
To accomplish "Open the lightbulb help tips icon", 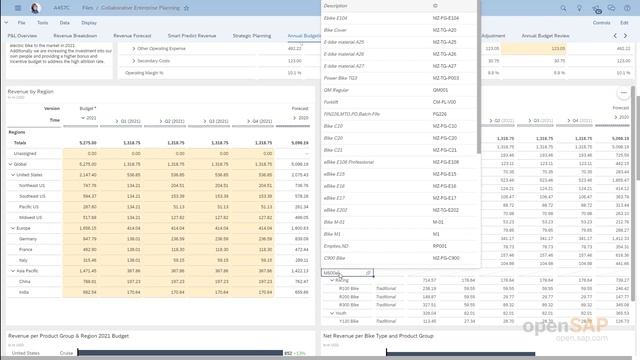I will 579,8.
